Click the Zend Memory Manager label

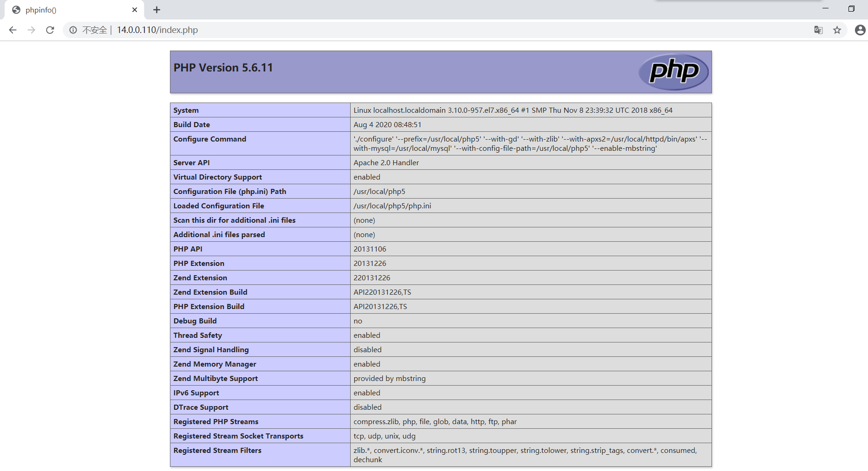pos(215,364)
